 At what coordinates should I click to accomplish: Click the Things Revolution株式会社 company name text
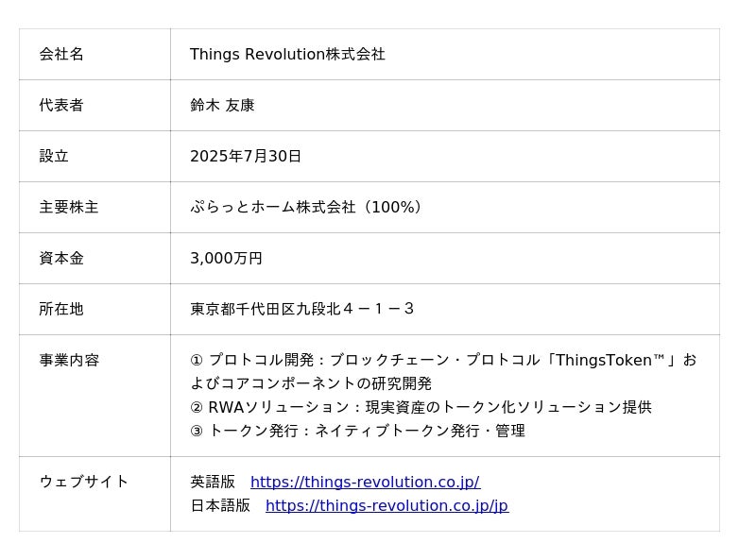click(287, 55)
